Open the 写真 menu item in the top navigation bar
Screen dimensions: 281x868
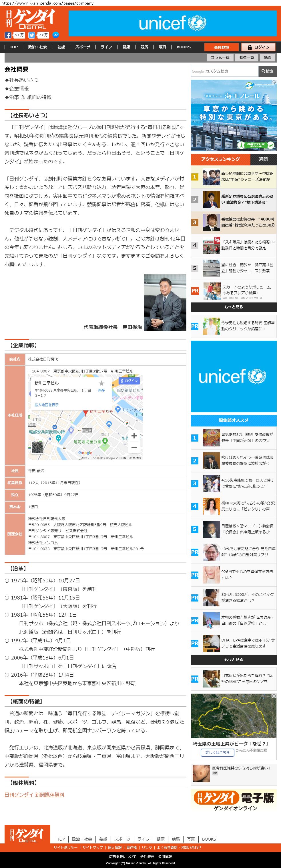162,47
